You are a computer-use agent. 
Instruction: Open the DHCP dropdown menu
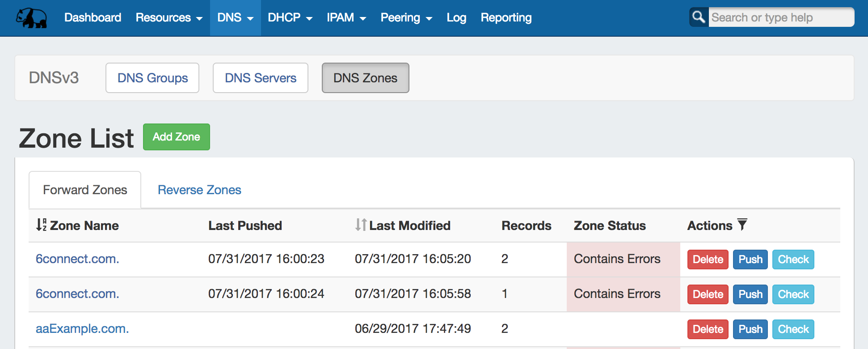pyautogui.click(x=290, y=18)
